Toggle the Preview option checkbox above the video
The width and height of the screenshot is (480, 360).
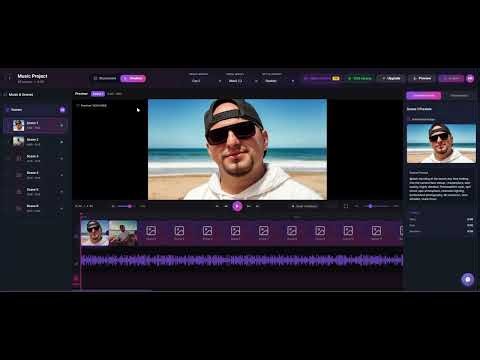pos(78,106)
